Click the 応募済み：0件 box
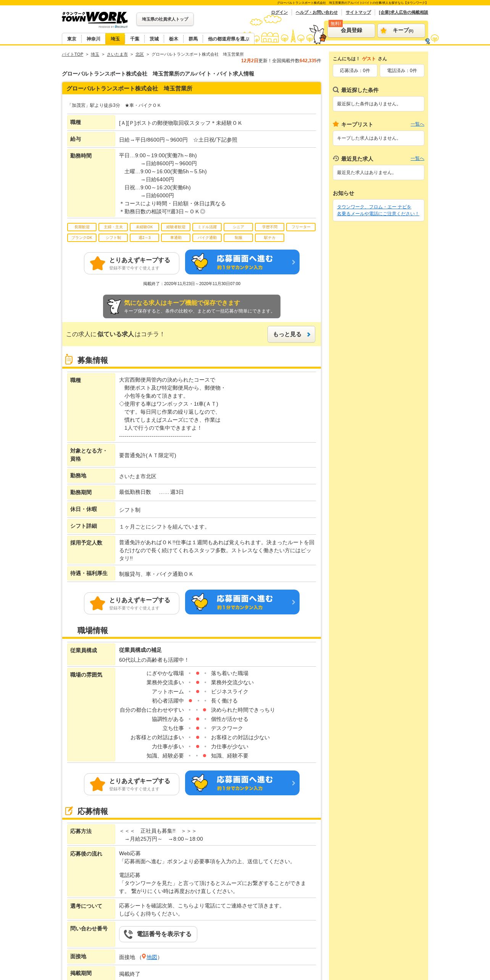The height and width of the screenshot is (980, 490). 355,71
